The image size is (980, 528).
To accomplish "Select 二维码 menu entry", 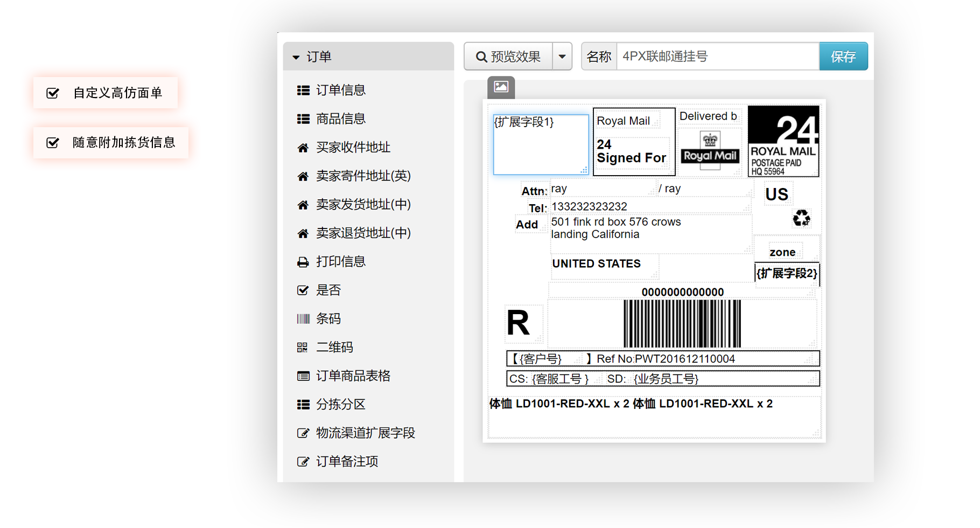I will pyautogui.click(x=335, y=348).
